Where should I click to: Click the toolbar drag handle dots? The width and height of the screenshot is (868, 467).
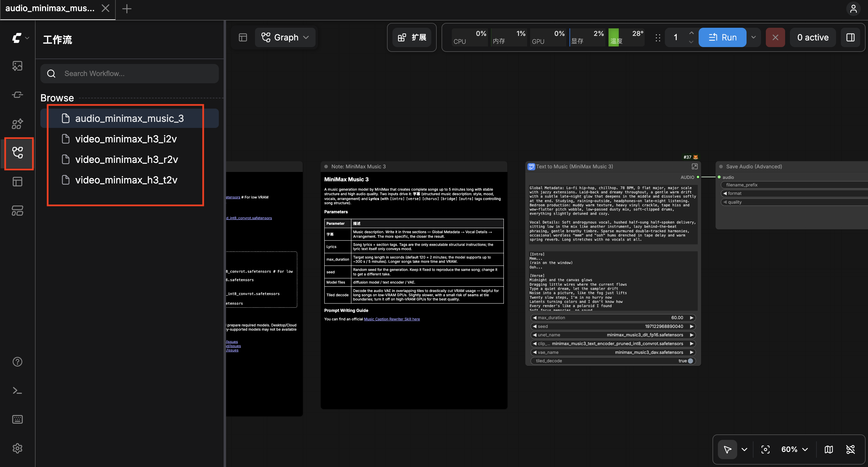658,38
